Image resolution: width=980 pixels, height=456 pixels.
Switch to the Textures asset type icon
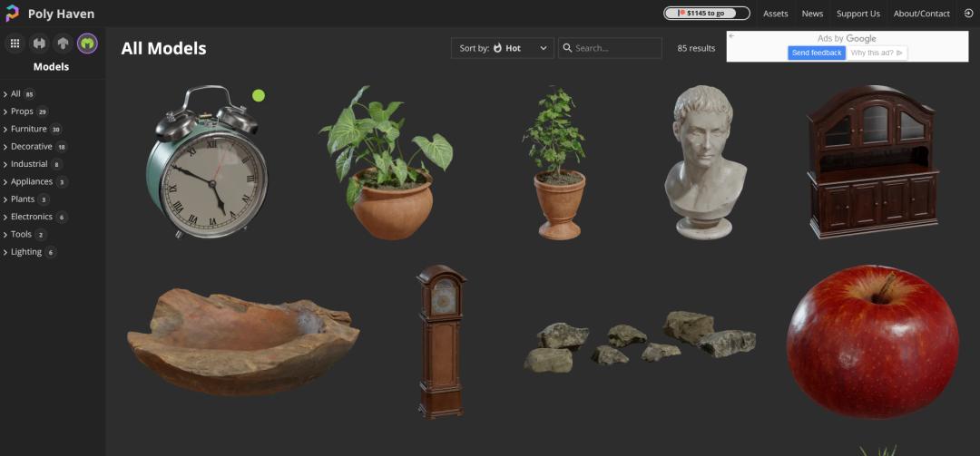coord(64,43)
